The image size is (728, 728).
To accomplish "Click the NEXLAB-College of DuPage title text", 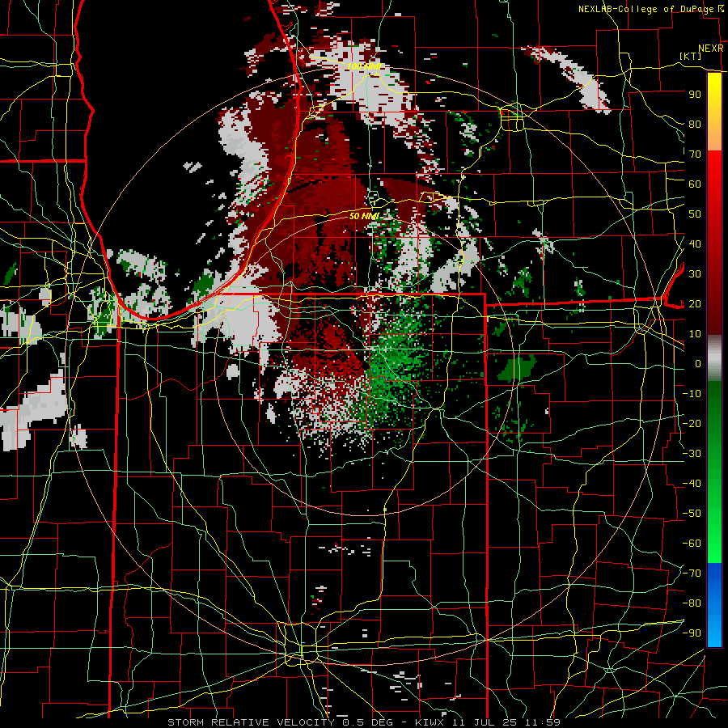I will point(646,9).
